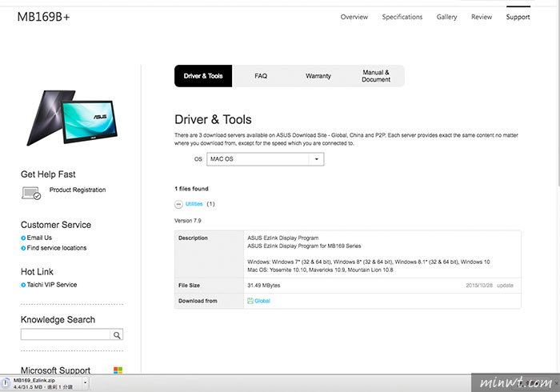Switch to the Warranty tab
Viewport: 560px width, 392px height.
318,76
